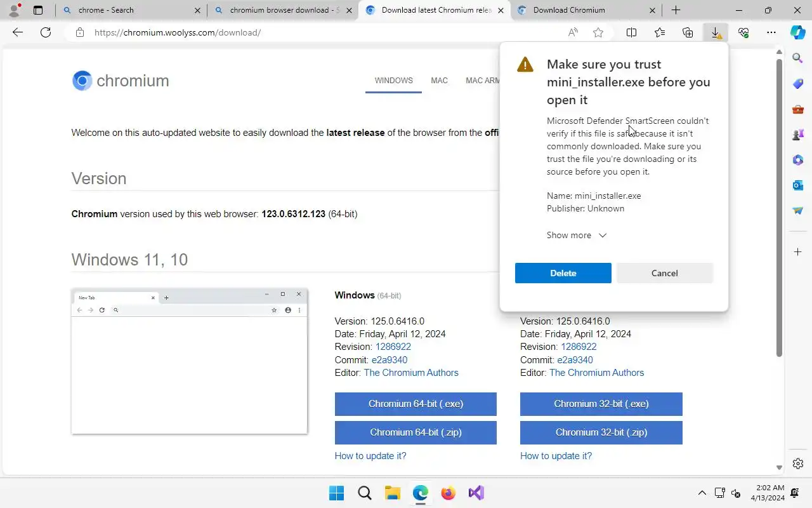Open the tab actions menu icon
This screenshot has height=508, width=812.
[x=38, y=10]
